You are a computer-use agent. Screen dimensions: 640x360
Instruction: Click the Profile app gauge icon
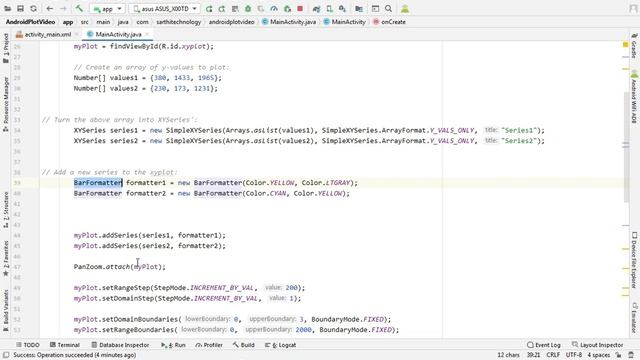(274, 9)
